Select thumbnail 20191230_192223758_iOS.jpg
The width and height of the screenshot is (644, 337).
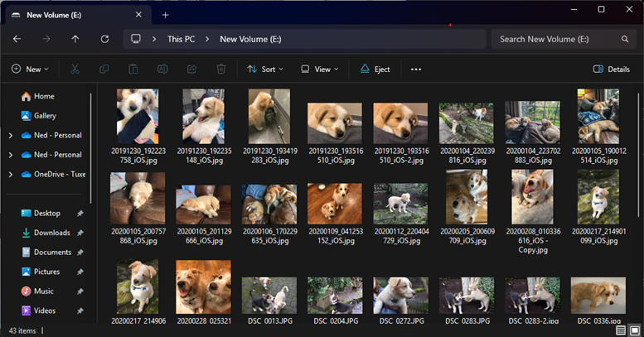pos(138,122)
